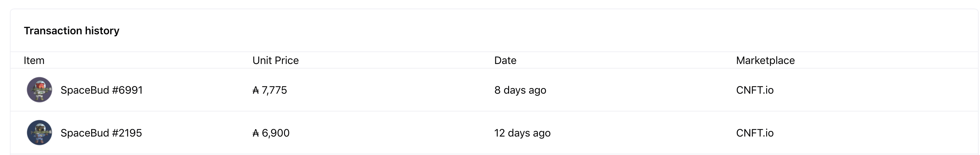
Task: Open CNFT.io marketplace for SpaceBud #6991
Action: click(x=755, y=90)
